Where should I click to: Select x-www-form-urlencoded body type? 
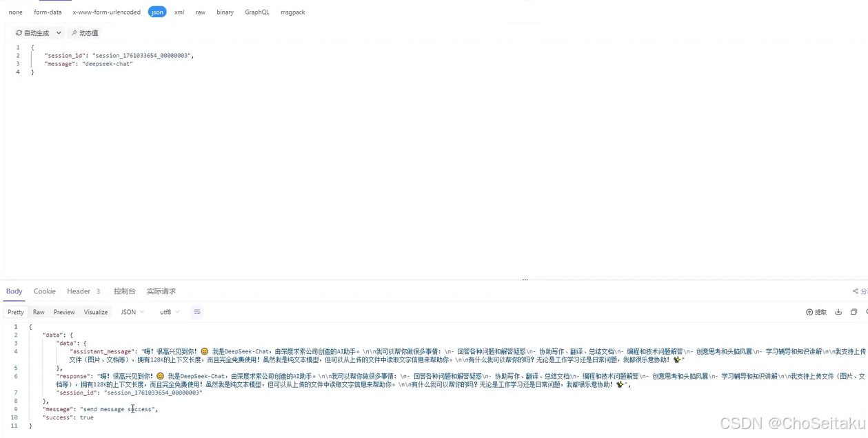[107, 12]
